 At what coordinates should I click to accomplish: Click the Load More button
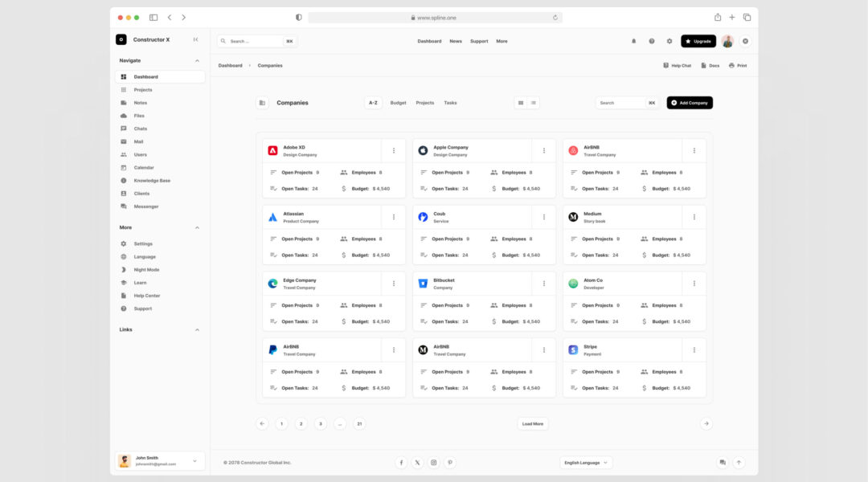pos(533,424)
